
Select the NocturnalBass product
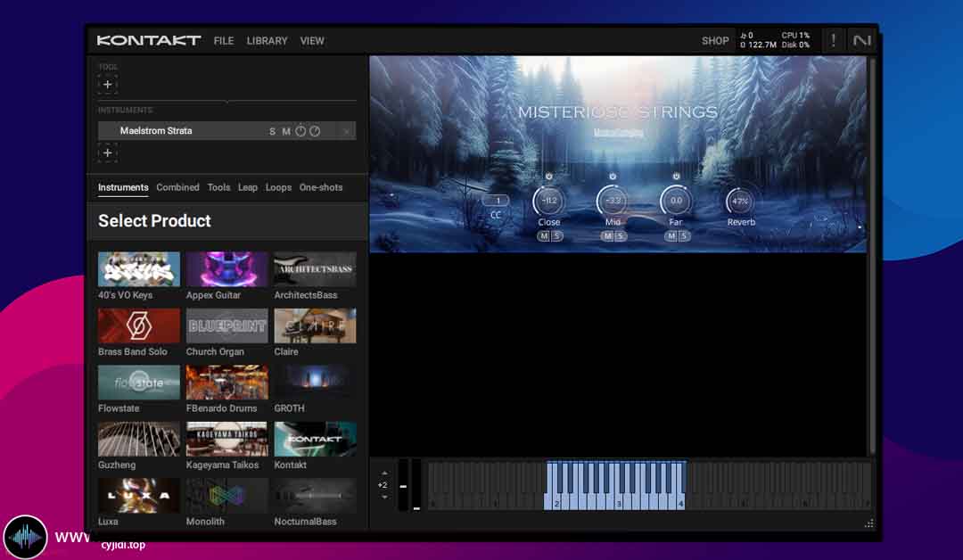[x=315, y=502]
